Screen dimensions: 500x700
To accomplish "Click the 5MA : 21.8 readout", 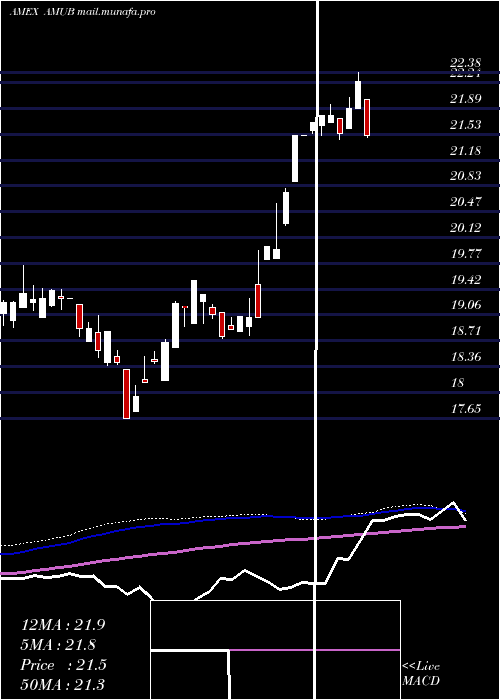I will [59, 645].
